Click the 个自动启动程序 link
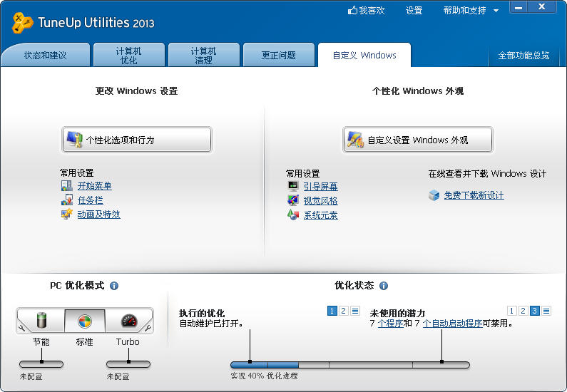Viewport: 567px width, 392px height. click(x=452, y=323)
